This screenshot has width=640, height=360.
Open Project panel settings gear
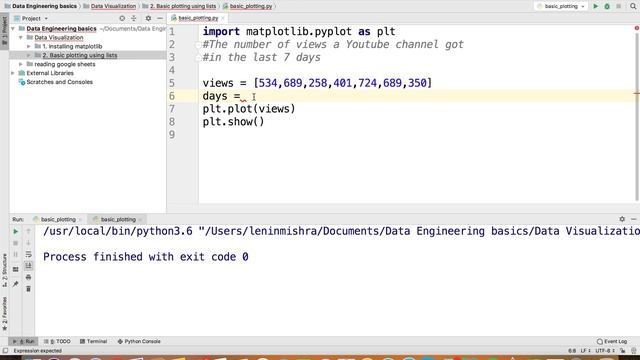(x=148, y=18)
